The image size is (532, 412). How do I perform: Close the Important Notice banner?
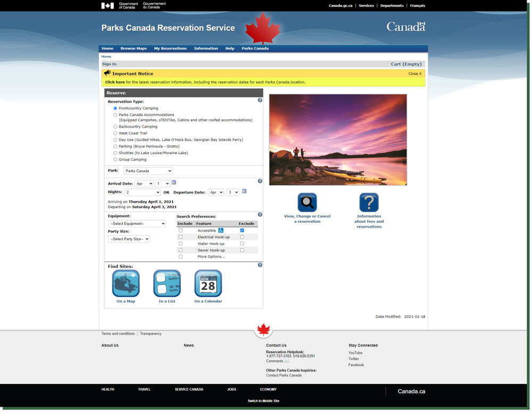(415, 73)
